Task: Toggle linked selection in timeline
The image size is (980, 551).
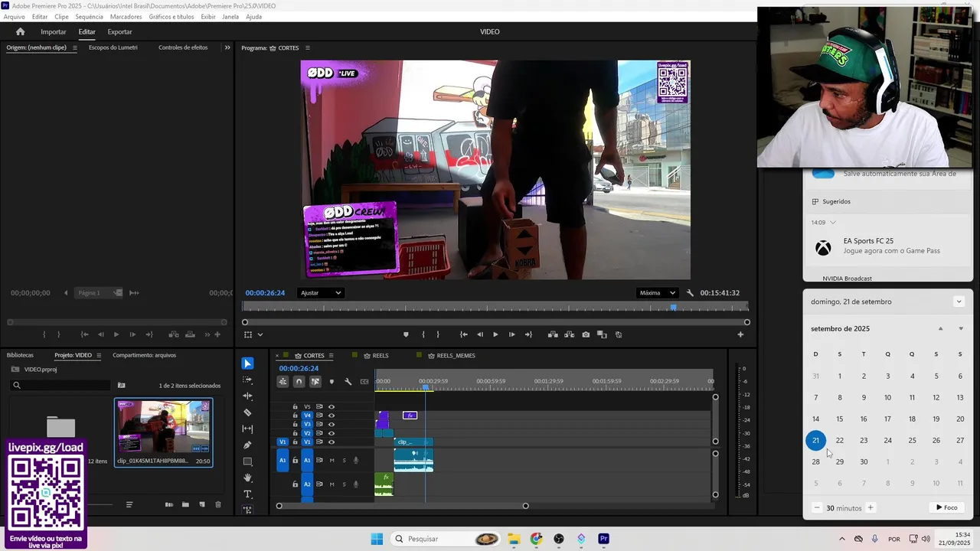Action: point(315,381)
